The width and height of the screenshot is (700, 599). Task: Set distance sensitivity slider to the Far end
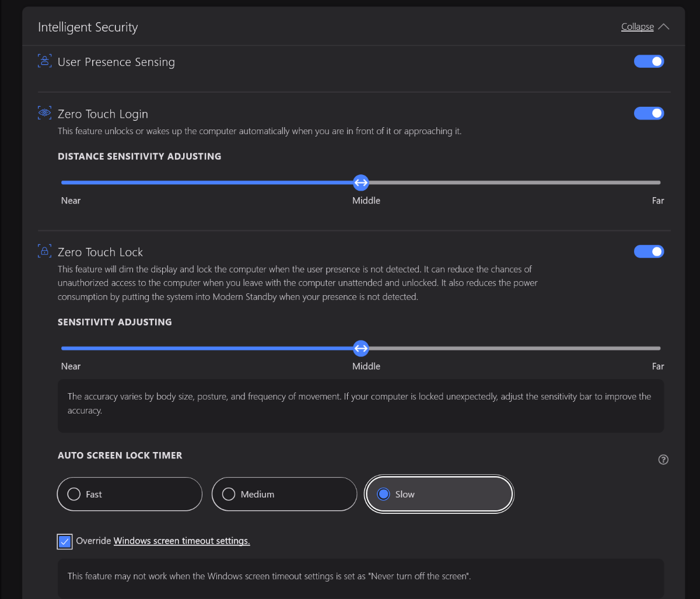click(x=659, y=183)
